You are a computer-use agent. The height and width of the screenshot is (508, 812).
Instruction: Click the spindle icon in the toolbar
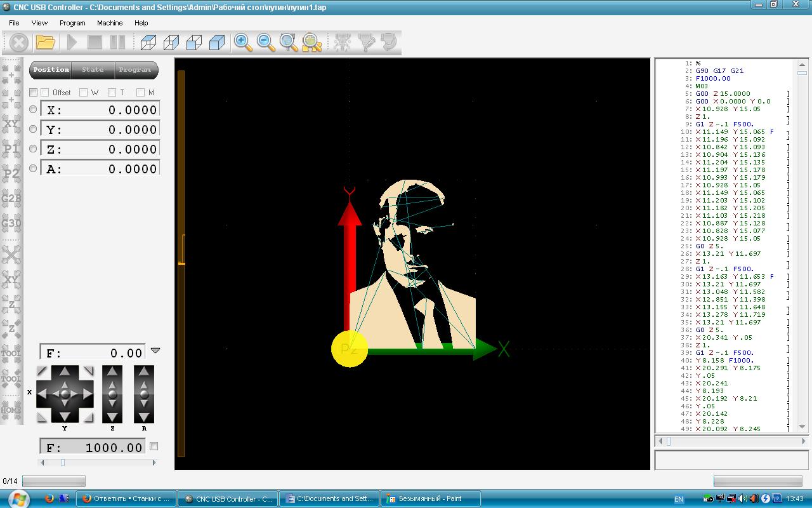[343, 43]
